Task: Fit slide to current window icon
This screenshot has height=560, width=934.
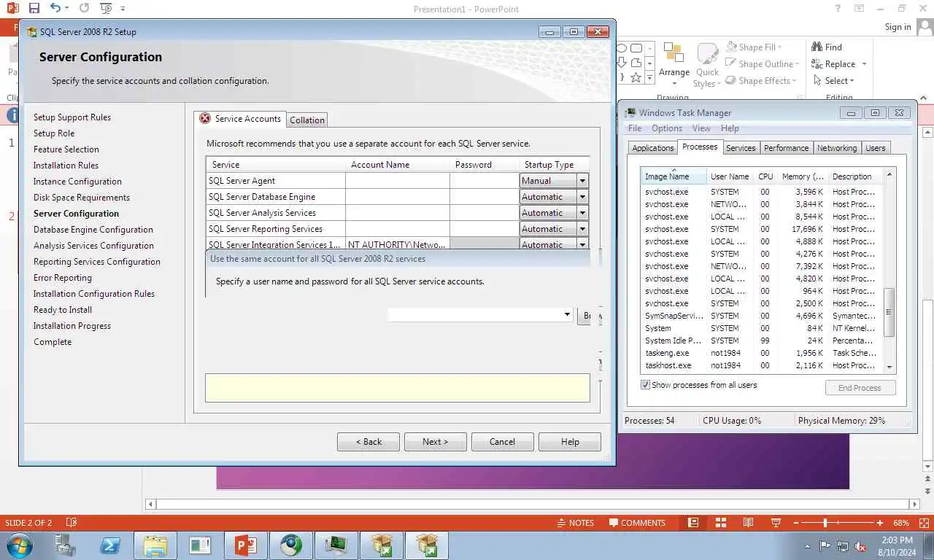Action: pos(923,523)
